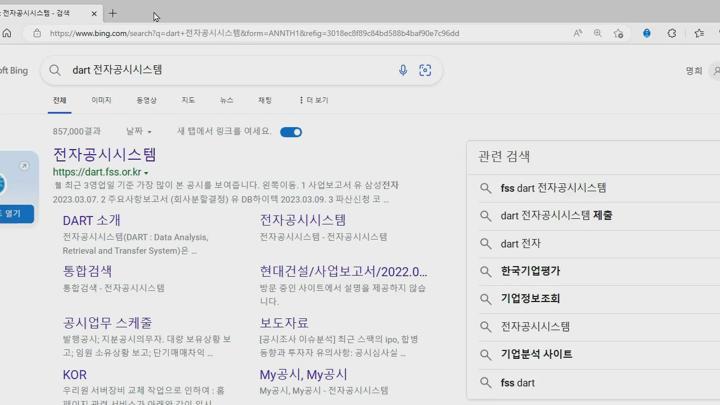Switch to the 뉴스 tab
The image size is (720, 405).
(x=226, y=100)
